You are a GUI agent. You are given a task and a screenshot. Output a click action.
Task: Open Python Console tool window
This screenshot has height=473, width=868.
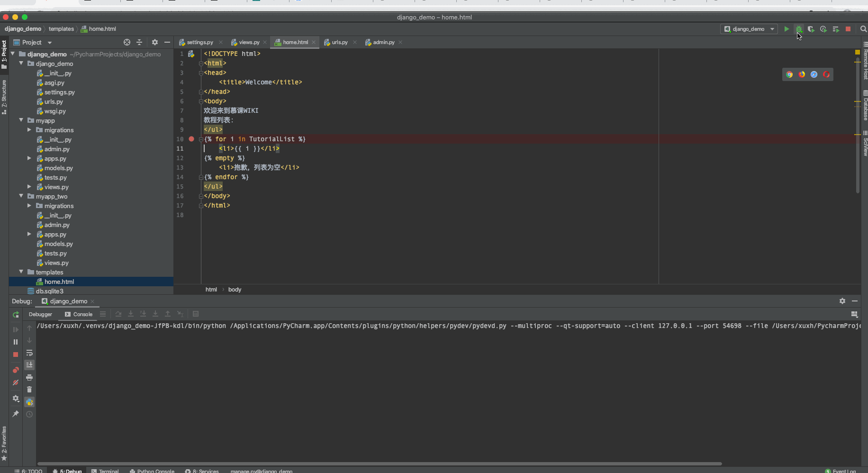(152, 471)
